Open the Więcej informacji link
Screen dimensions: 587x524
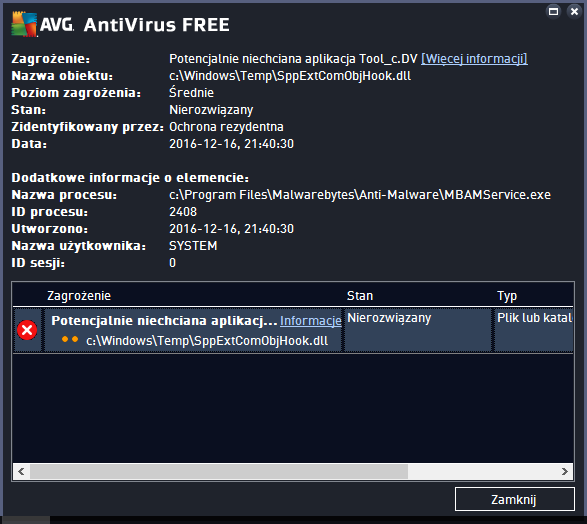(x=474, y=59)
